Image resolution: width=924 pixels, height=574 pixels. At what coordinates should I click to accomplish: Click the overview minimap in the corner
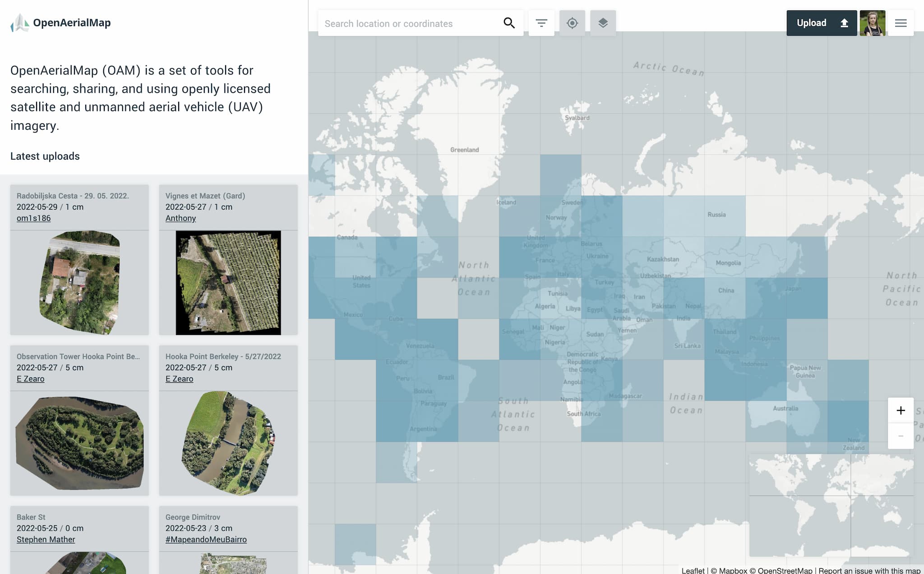click(832, 505)
